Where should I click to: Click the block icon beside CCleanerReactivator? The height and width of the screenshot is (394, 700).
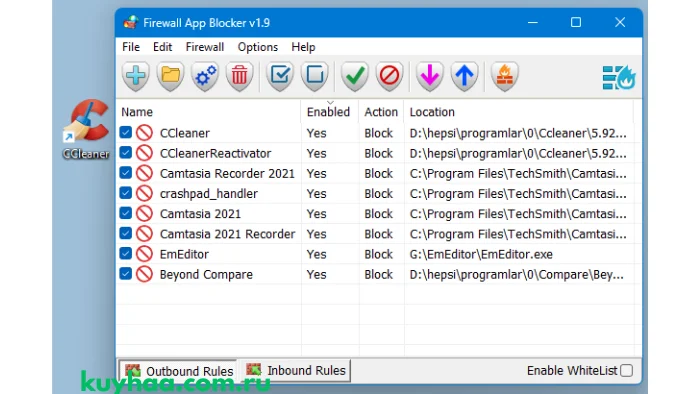(144, 153)
